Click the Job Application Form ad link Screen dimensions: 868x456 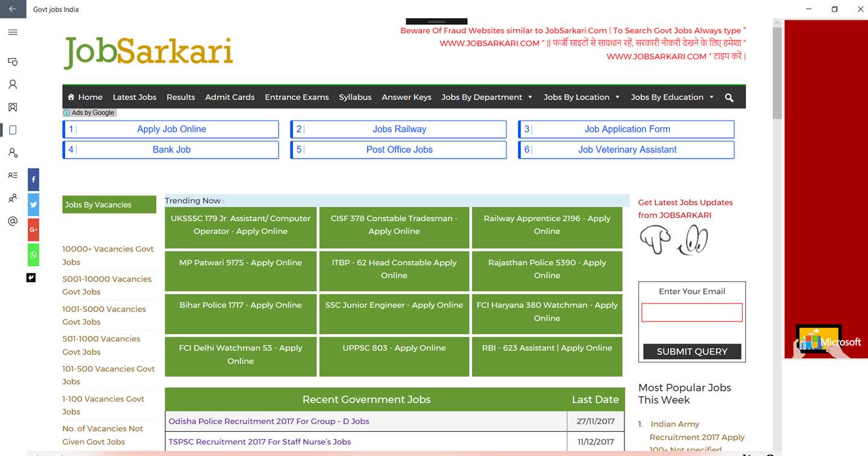[x=627, y=129]
